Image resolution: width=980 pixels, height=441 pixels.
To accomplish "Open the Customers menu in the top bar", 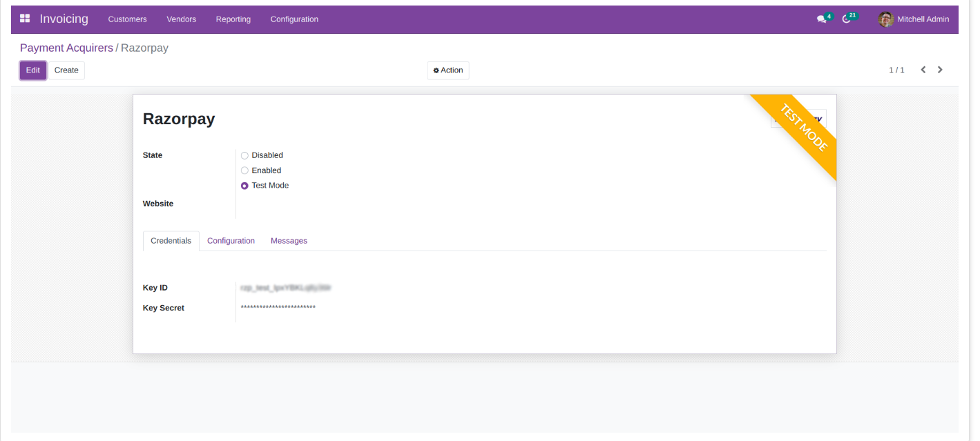I will (x=128, y=19).
